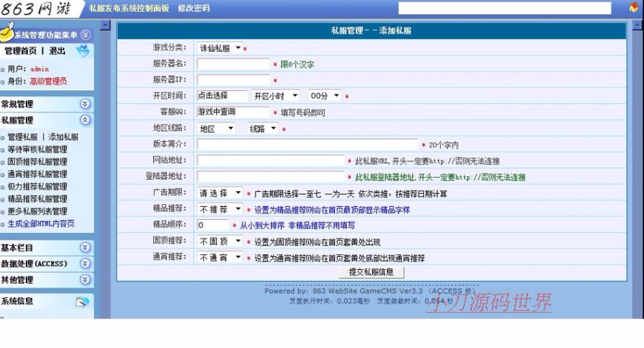
Task: Focus the 服务器IP input field
Action: [233, 79]
